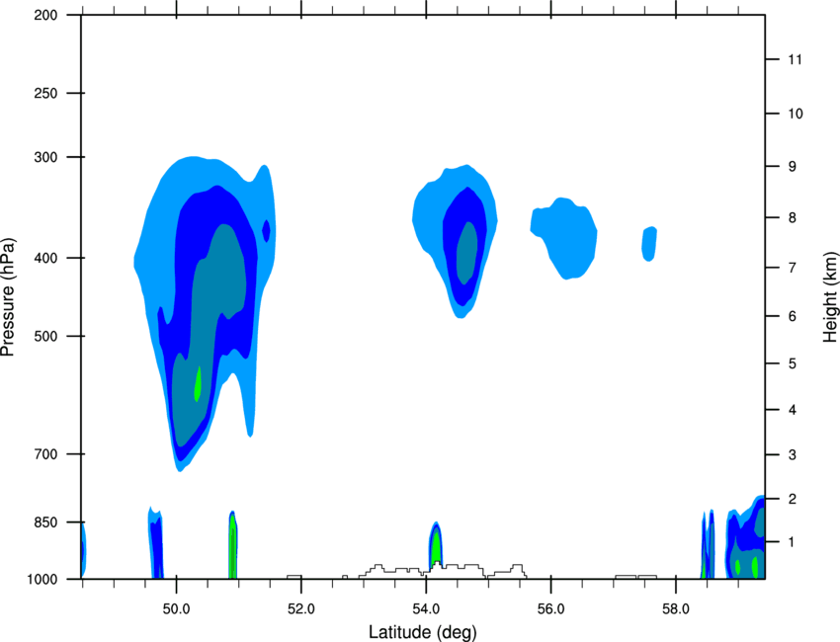
Task: Click the 52.0 latitude tick label
Action: tap(301, 609)
